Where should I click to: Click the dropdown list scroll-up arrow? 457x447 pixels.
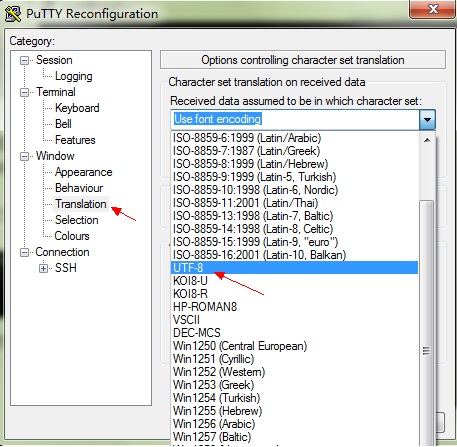pos(427,140)
